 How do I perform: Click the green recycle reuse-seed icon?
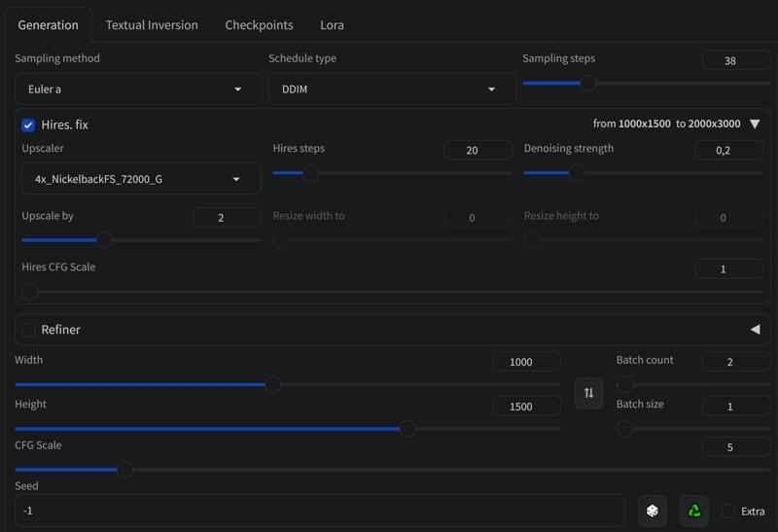[x=693, y=511]
